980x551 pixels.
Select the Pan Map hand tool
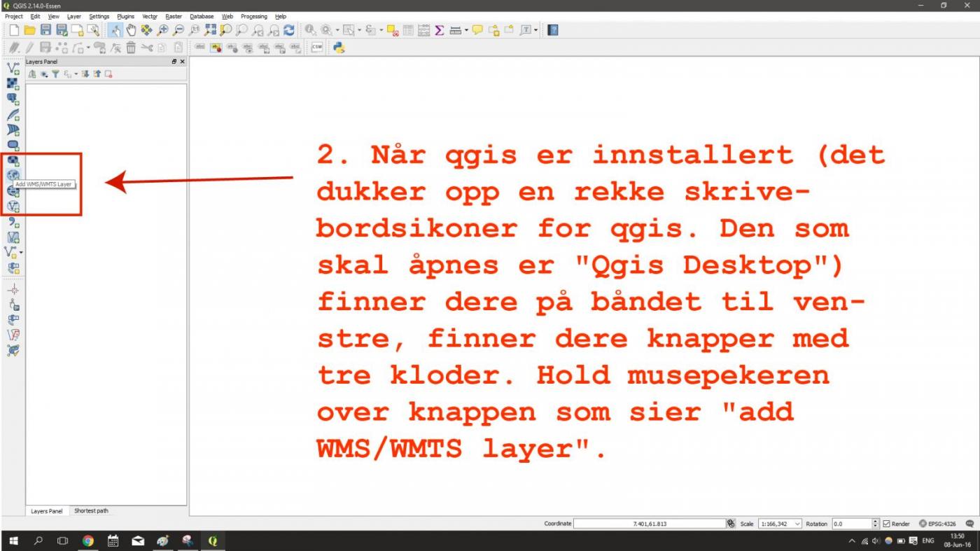tap(130, 29)
